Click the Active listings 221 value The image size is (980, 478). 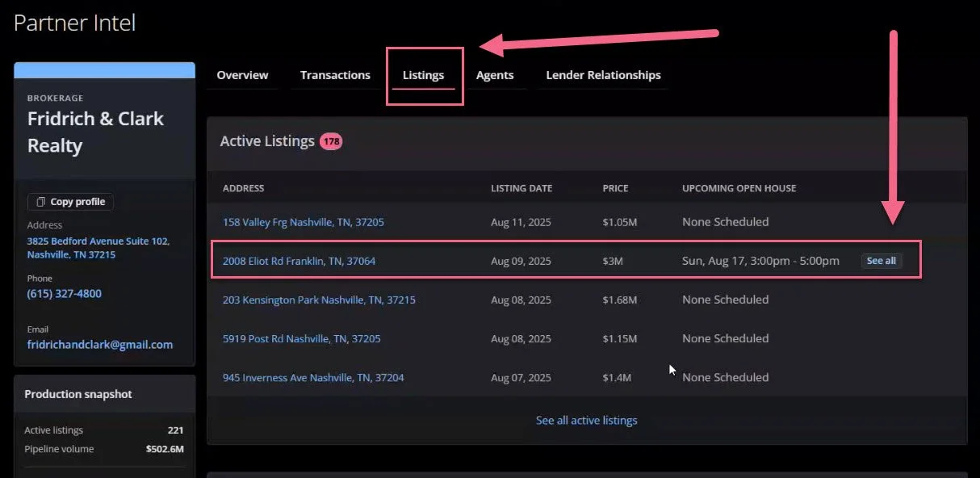176,430
